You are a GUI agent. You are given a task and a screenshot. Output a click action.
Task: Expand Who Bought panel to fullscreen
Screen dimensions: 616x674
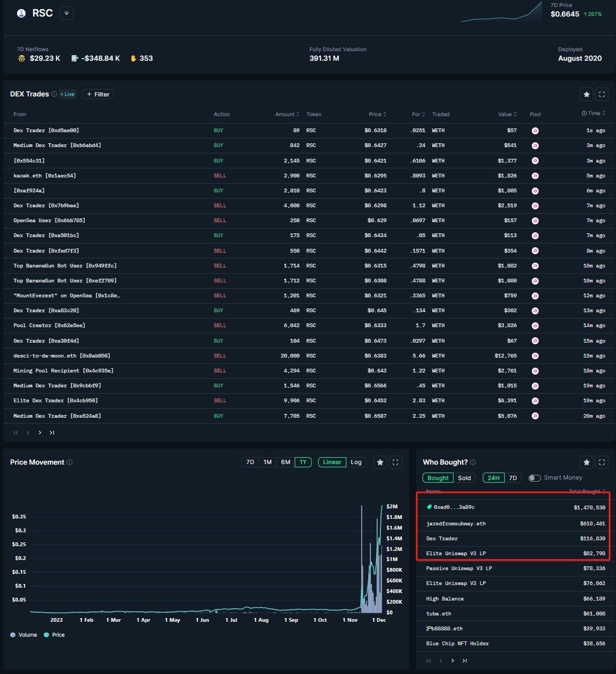tap(602, 462)
